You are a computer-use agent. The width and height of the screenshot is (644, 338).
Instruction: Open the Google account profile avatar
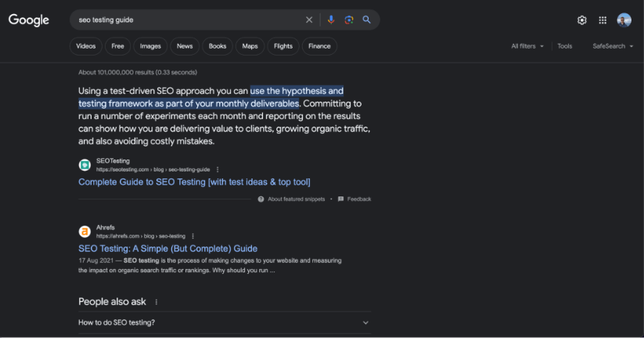point(624,20)
